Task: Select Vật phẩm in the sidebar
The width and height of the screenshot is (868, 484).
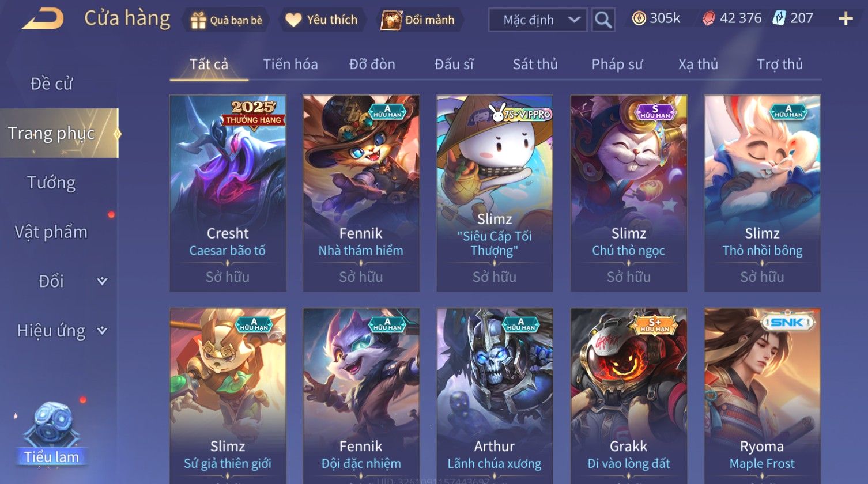Action: (x=52, y=232)
